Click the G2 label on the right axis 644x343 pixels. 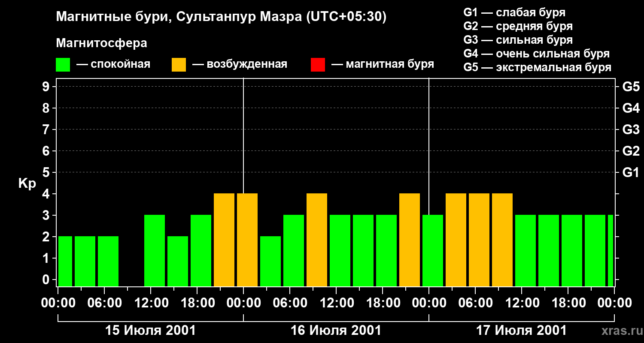(x=631, y=151)
